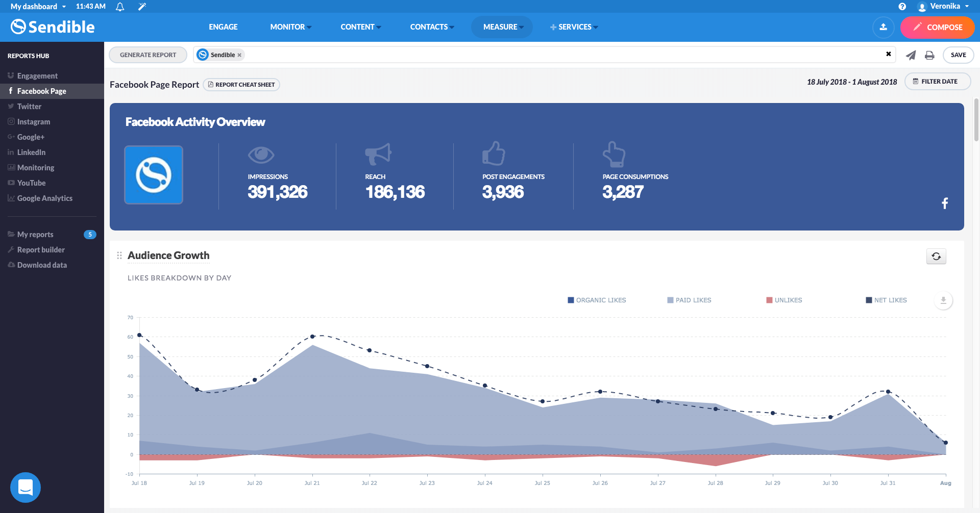Click the date range 18 July 2018 - 1 August 2018
This screenshot has height=513, width=980.
pos(852,82)
